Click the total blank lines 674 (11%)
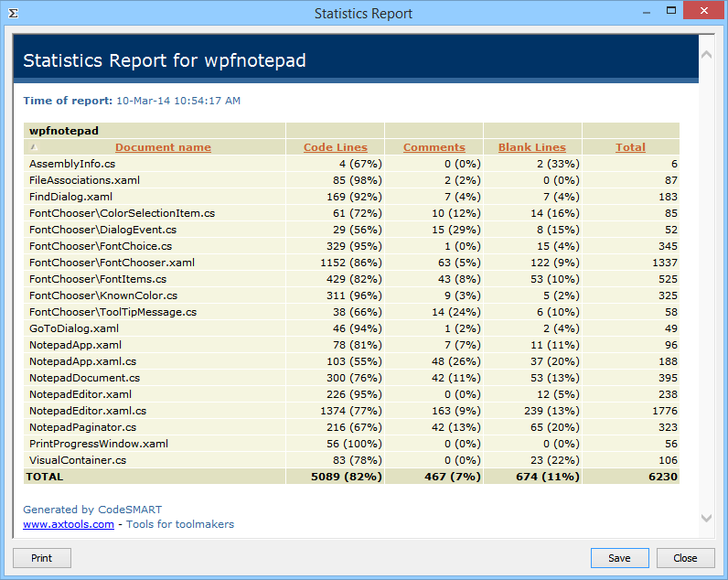The image size is (728, 580). click(548, 477)
